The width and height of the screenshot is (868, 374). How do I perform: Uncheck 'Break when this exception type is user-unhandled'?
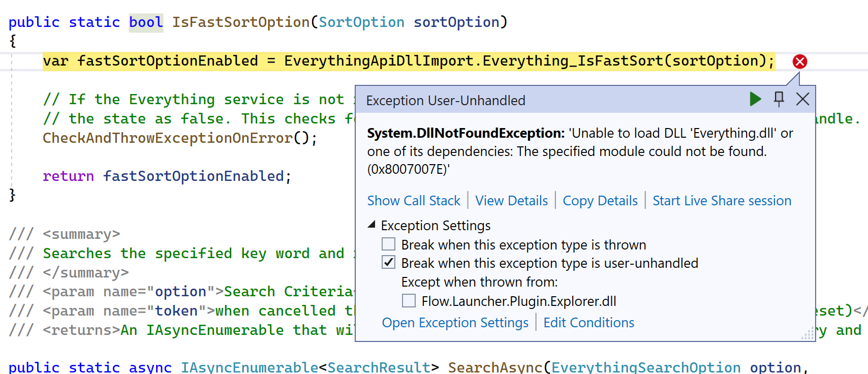point(389,263)
